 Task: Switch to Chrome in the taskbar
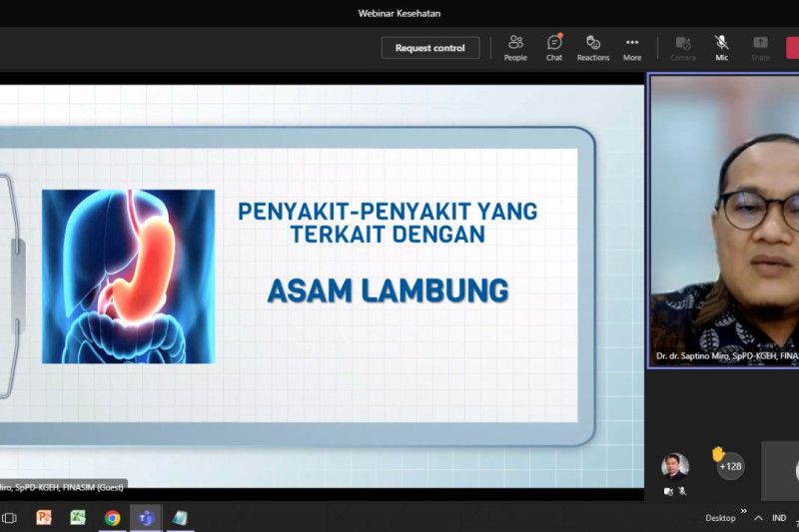[112, 517]
